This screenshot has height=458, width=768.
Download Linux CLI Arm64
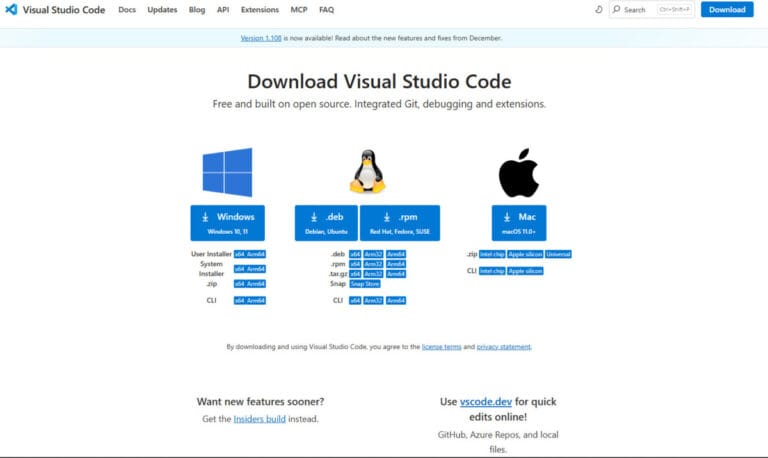(396, 300)
